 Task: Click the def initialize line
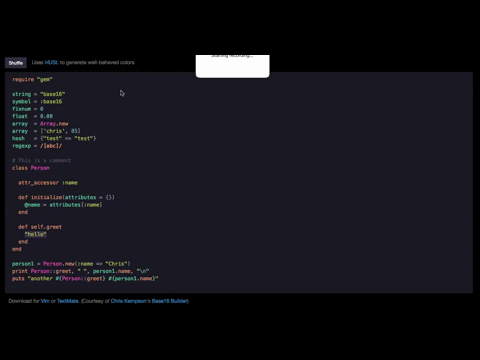pyautogui.click(x=66, y=197)
